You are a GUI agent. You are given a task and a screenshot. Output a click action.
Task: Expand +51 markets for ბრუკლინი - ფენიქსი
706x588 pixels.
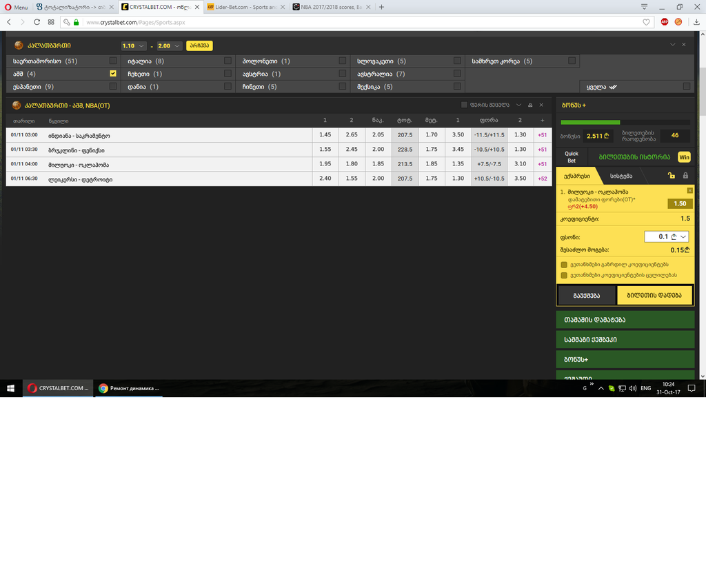coord(543,150)
